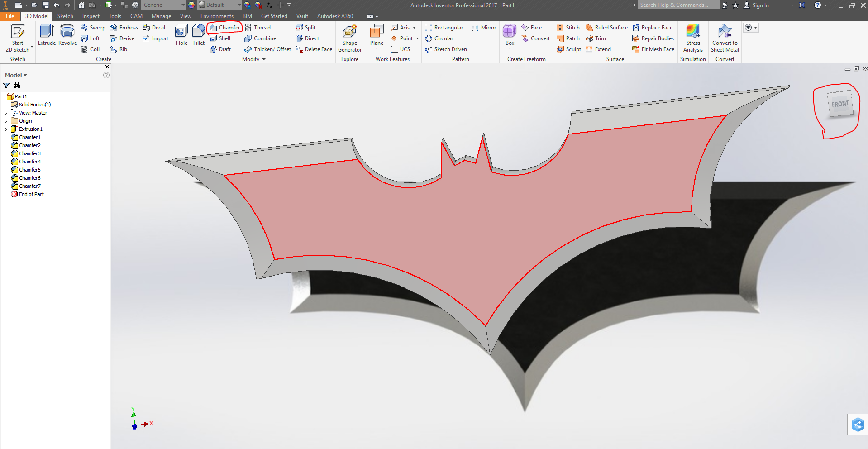The width and height of the screenshot is (868, 449).
Task: Select the Revolve tool
Action: coord(67,35)
